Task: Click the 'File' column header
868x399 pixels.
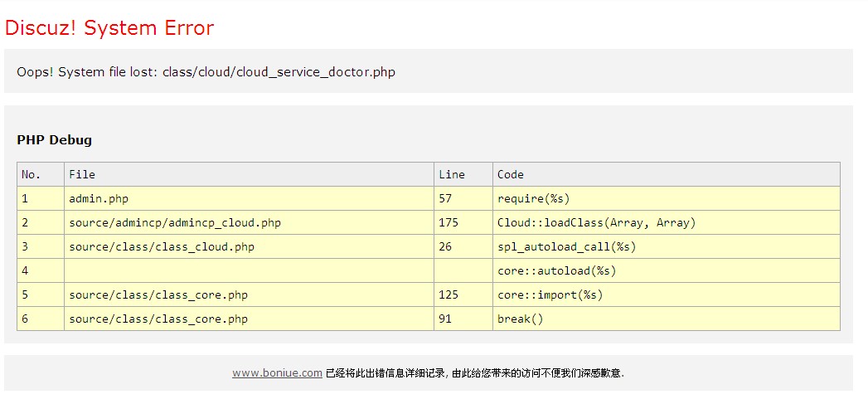Action: pyautogui.click(x=249, y=174)
